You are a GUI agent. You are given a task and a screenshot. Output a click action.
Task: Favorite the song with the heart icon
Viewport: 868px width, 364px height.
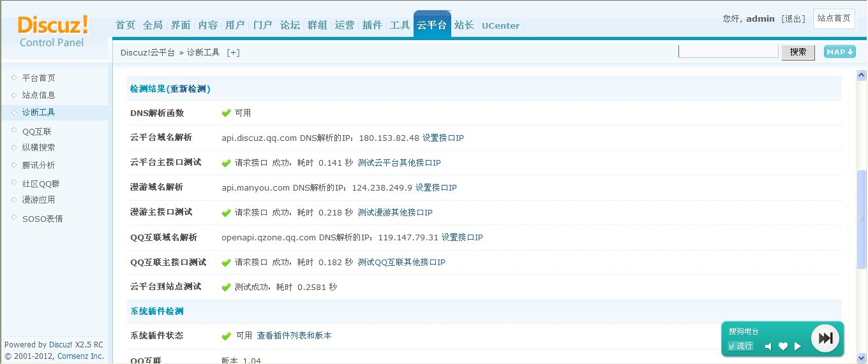click(x=782, y=346)
